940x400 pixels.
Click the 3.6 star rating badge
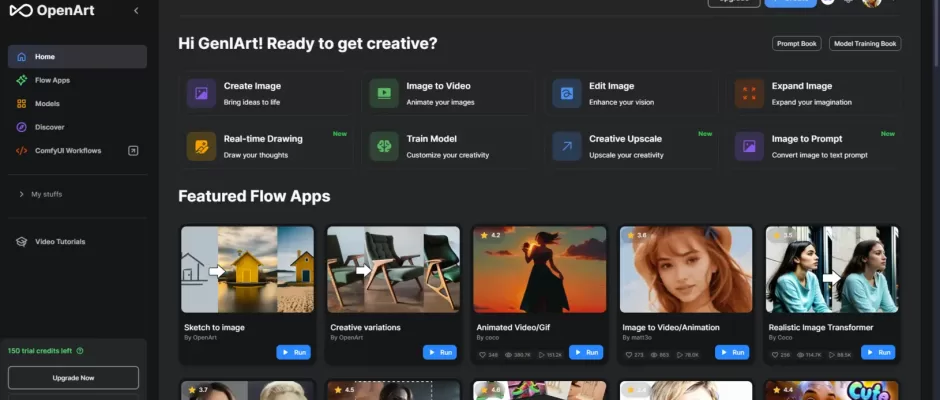[636, 235]
